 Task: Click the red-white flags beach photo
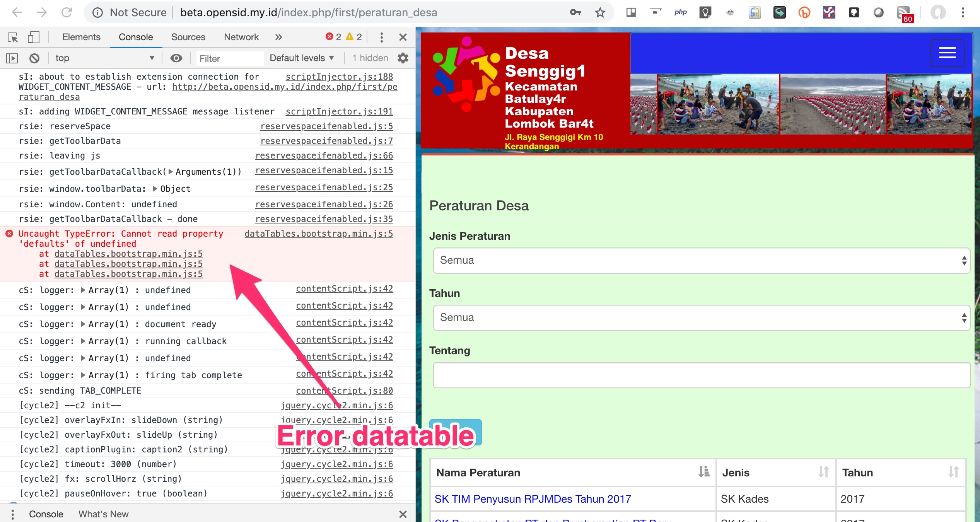tap(833, 104)
